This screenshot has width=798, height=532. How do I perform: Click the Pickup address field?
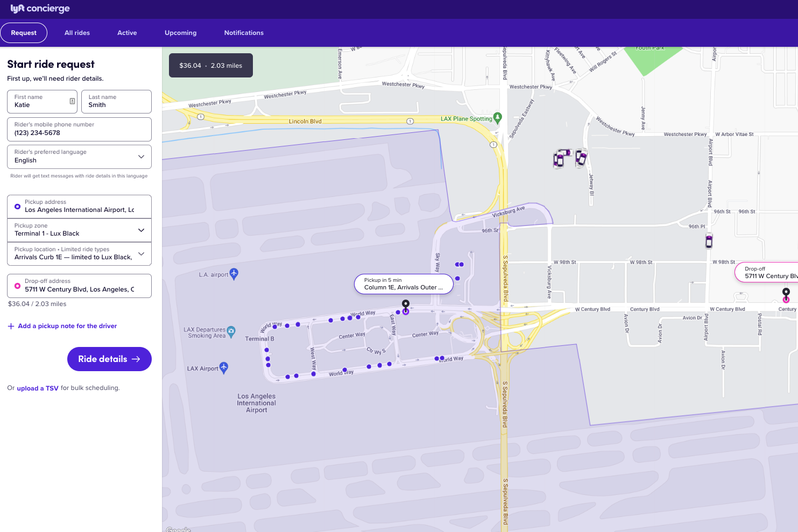[79, 207]
